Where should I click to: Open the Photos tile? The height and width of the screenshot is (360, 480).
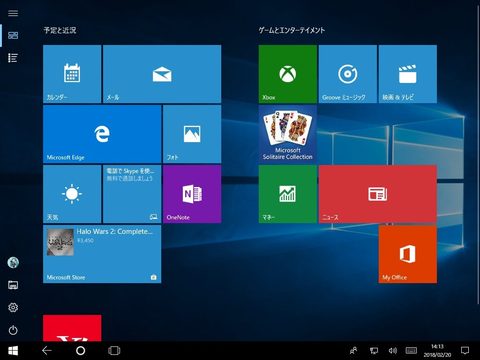click(192, 134)
